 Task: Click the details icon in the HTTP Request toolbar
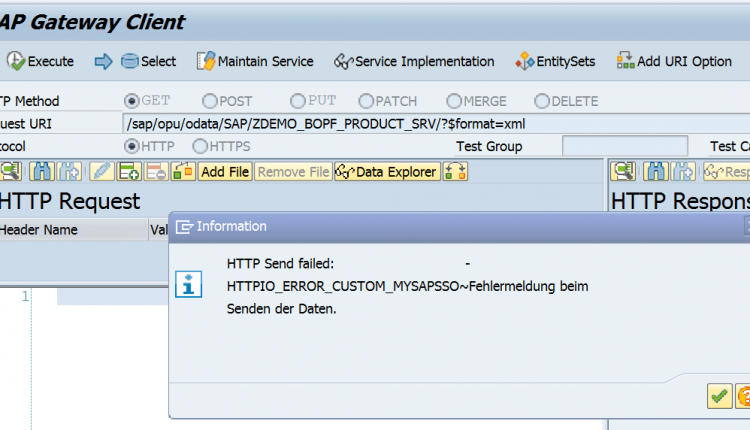11,171
